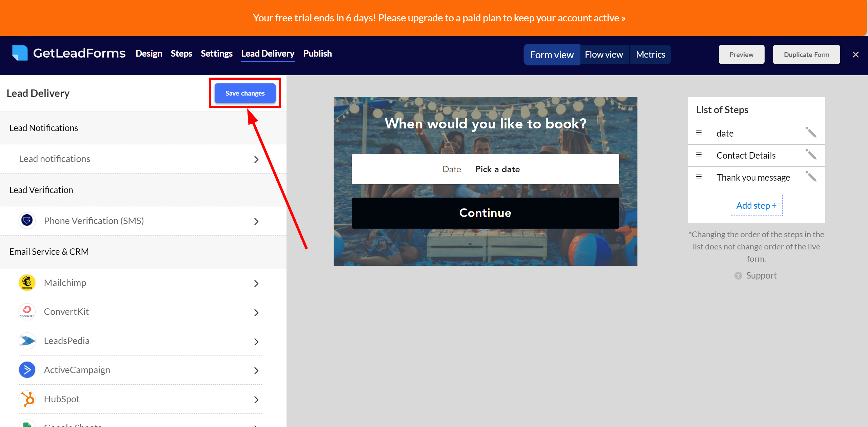The image size is (868, 427).
Task: Expand the HubSpot integration chevron
Action: tap(256, 400)
